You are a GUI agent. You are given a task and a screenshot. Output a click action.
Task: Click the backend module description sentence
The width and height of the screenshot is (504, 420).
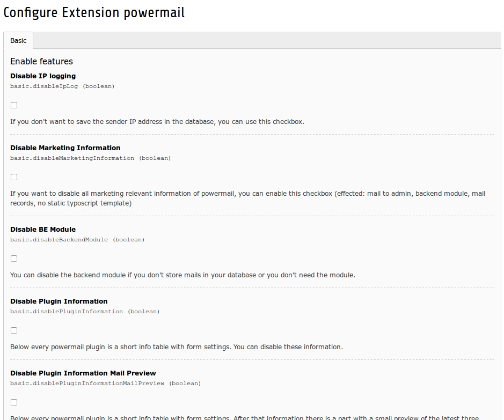pos(182,275)
